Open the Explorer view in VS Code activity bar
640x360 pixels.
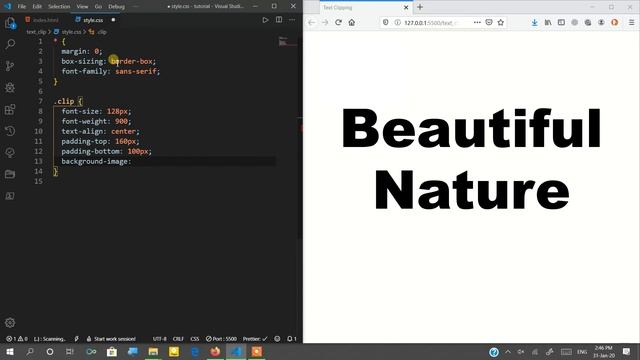coord(10,23)
